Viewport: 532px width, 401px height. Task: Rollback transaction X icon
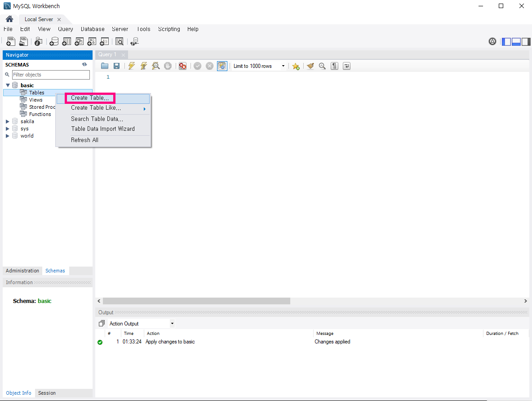click(210, 66)
